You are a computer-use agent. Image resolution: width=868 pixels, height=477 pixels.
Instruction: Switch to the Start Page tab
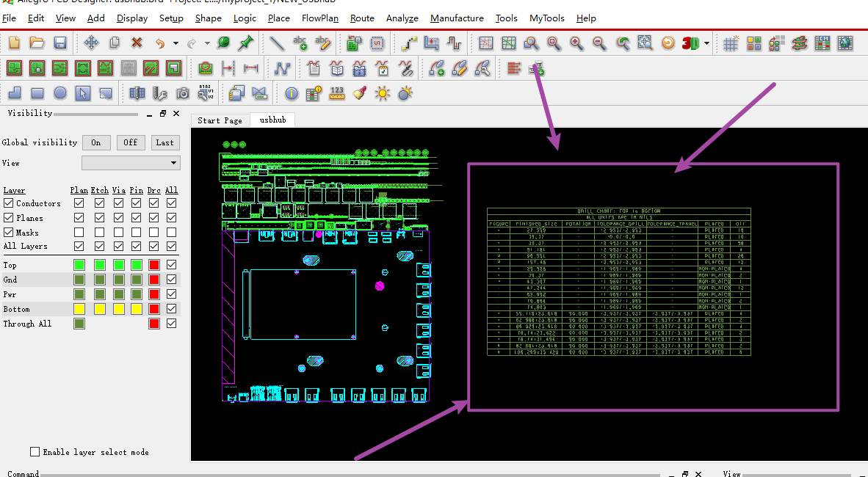(x=220, y=120)
